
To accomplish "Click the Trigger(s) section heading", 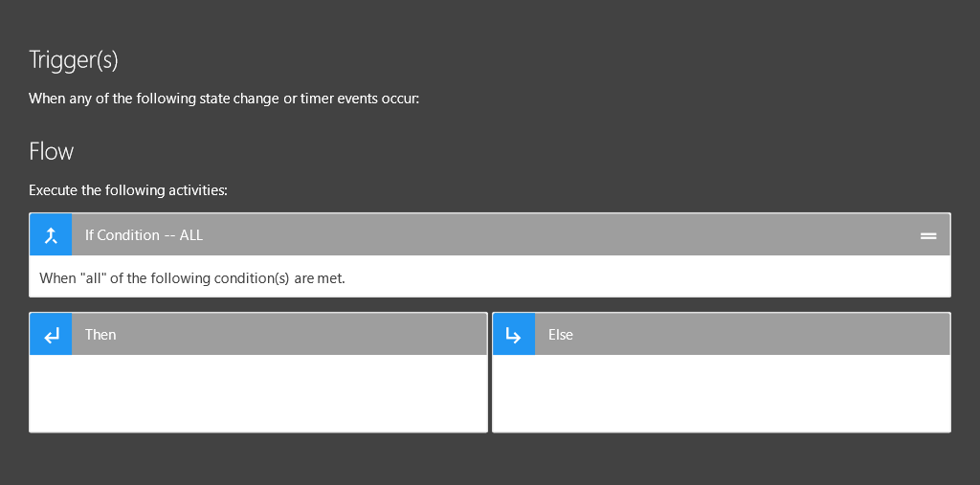I will [74, 59].
